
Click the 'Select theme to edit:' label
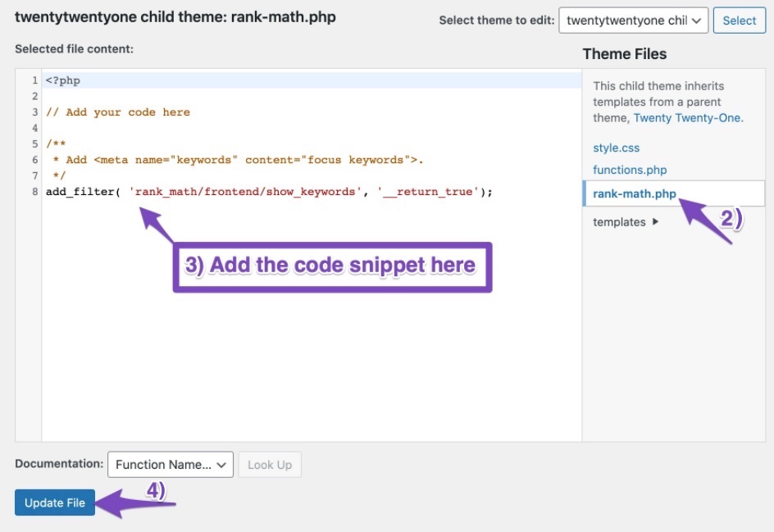(497, 20)
